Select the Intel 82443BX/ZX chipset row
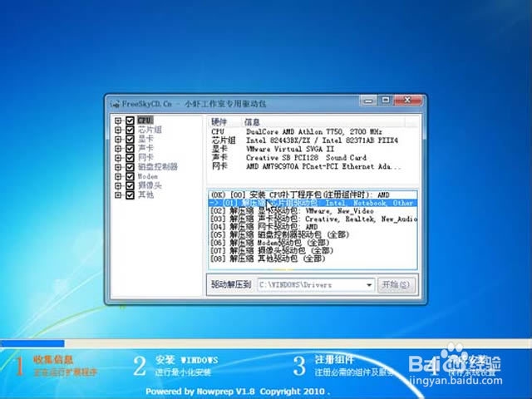Image resolution: width=532 pixels, height=399 pixels. pyautogui.click(x=305, y=140)
